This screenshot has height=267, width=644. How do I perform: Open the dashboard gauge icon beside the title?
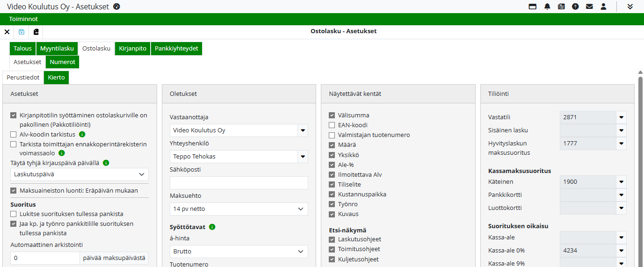coord(117,7)
